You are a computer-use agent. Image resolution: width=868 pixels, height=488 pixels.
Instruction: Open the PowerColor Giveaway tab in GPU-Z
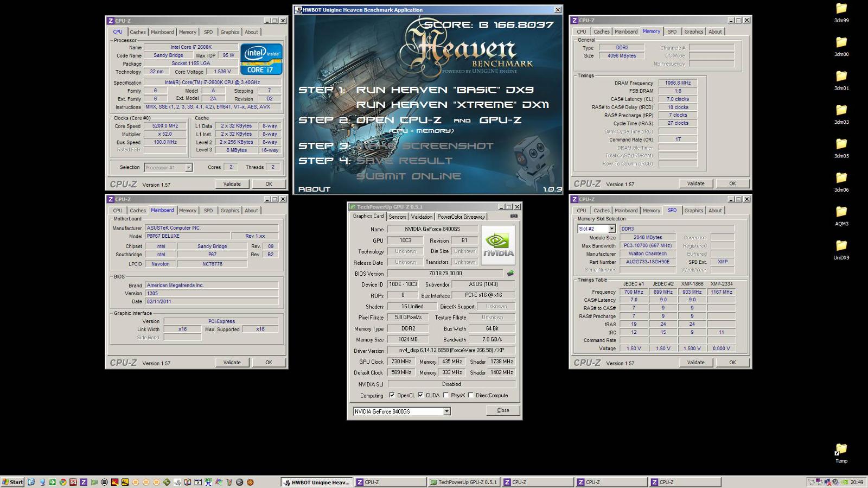pos(461,217)
